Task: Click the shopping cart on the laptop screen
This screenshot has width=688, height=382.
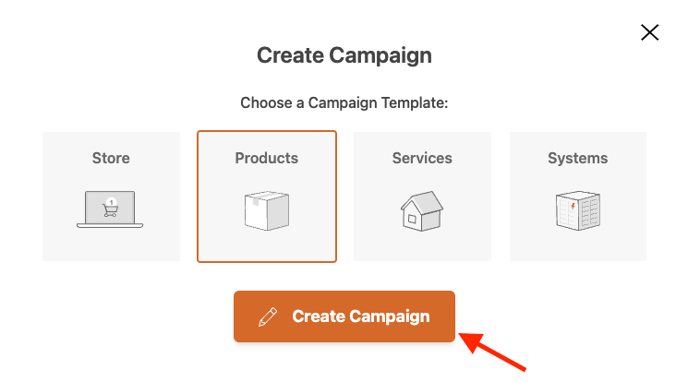Action: coord(110,211)
